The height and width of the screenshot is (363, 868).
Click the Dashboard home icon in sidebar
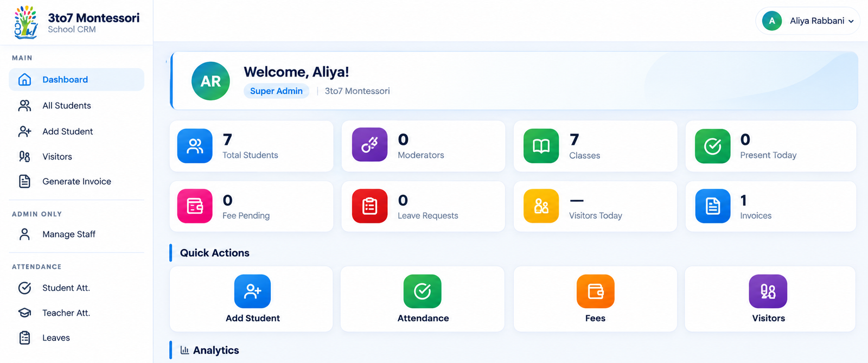pyautogui.click(x=24, y=80)
